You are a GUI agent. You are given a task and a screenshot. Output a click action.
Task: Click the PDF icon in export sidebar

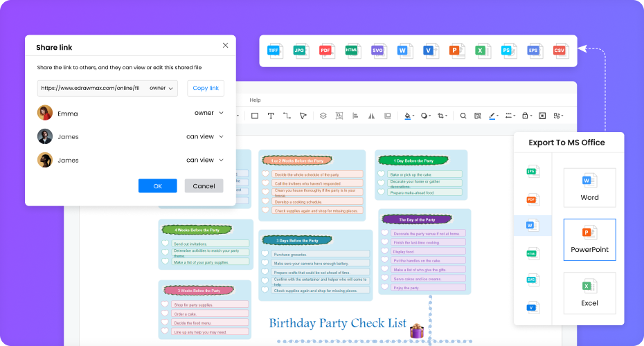(x=532, y=199)
